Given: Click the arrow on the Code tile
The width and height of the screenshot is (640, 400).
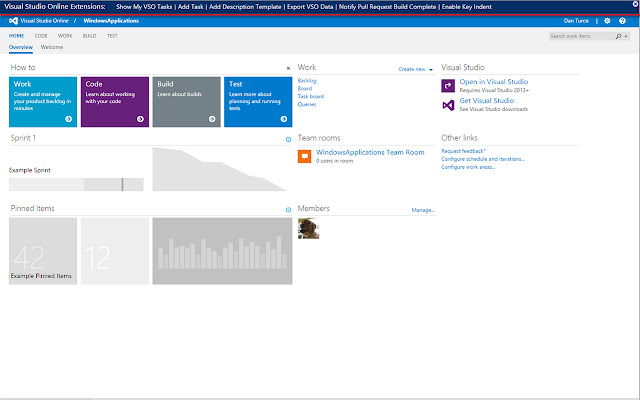Looking at the screenshot, I should click(140, 119).
